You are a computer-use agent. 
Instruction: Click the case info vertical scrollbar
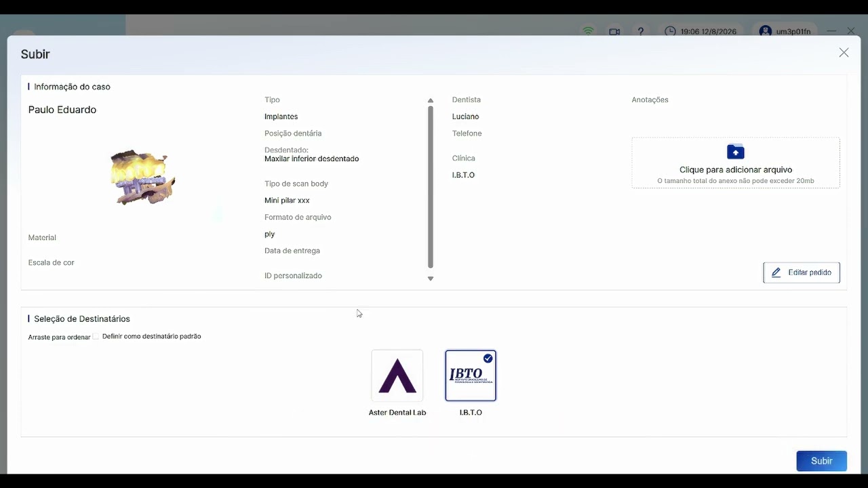[431, 187]
